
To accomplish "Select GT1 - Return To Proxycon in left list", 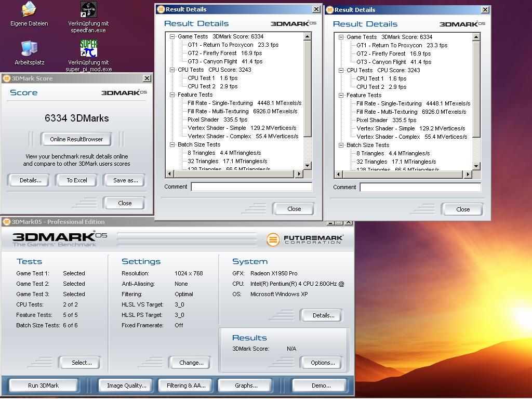I will coord(233,45).
